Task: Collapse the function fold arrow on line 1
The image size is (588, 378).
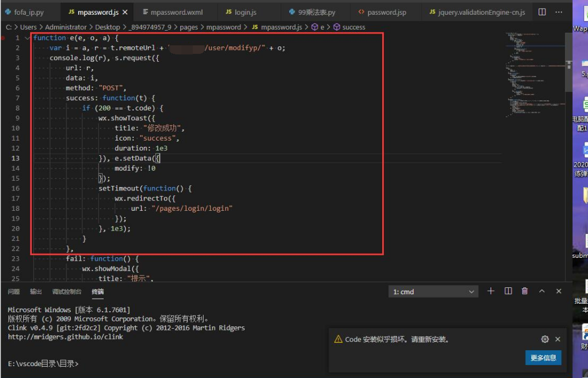Action: [27, 38]
